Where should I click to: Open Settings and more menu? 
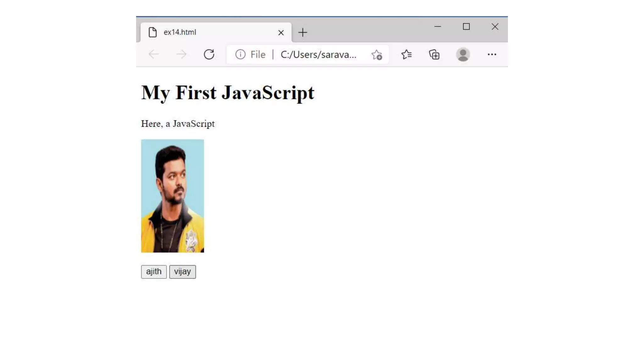point(492,54)
